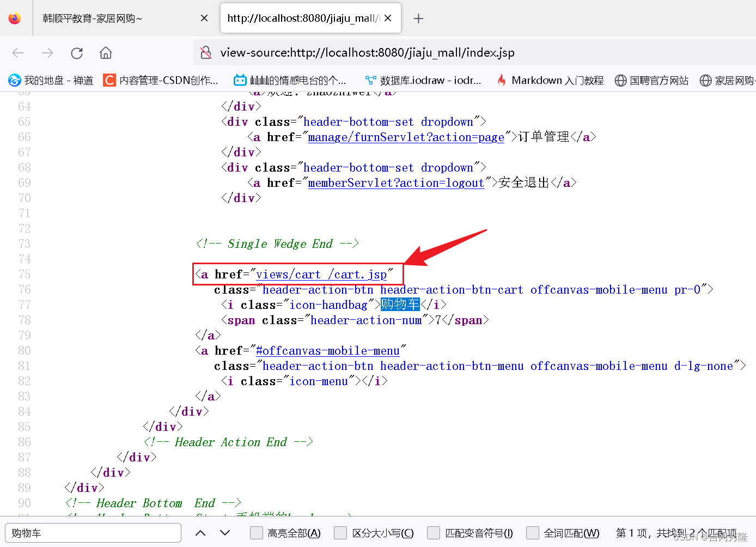Open the 家居网购 bookmark

(728, 81)
